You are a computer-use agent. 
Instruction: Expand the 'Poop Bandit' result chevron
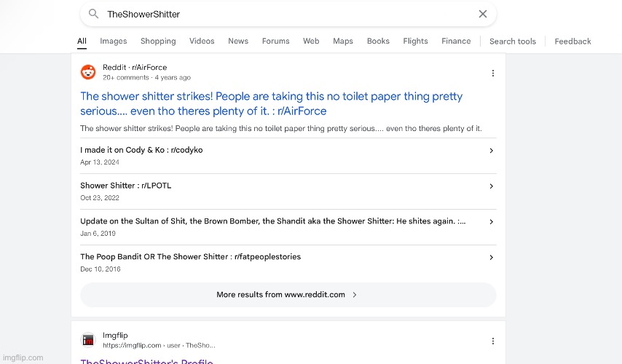click(492, 258)
